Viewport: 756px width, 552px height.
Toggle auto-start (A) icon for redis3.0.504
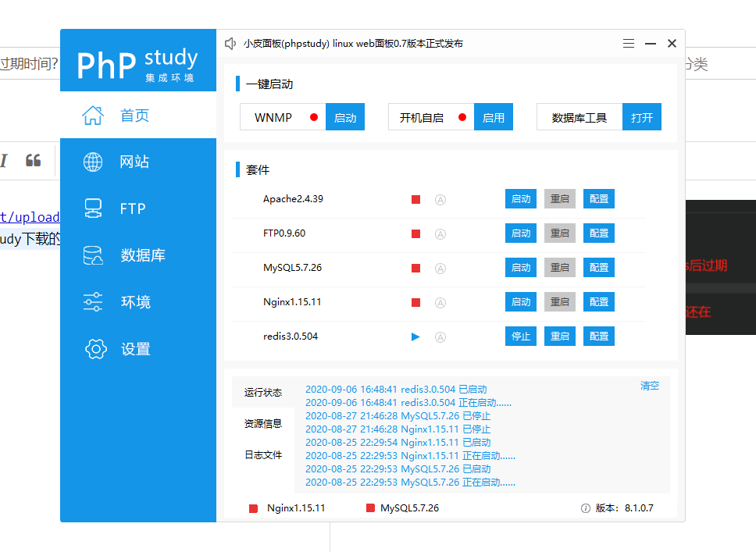(x=440, y=337)
